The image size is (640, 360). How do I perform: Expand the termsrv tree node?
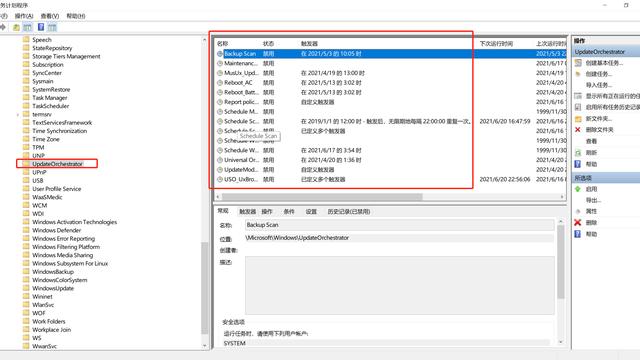(18, 115)
